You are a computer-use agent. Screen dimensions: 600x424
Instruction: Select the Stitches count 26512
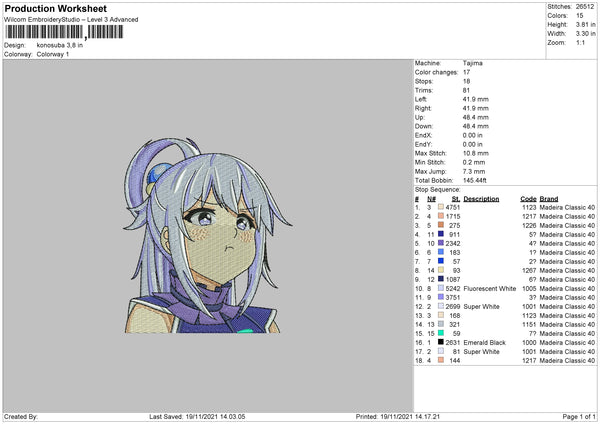click(585, 7)
